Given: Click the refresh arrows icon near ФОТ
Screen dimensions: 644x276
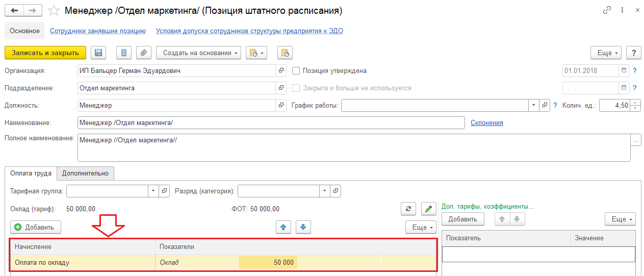Looking at the screenshot, I should coord(408,208).
